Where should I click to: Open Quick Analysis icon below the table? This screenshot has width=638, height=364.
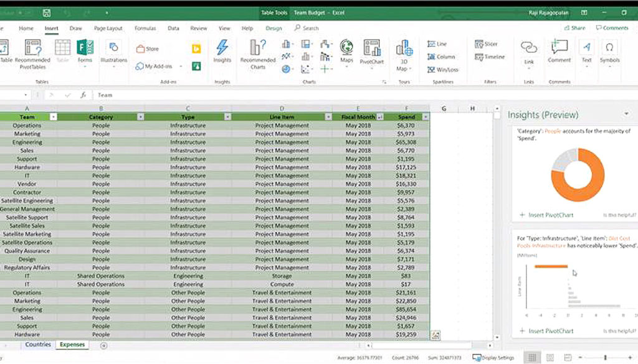tap(436, 335)
